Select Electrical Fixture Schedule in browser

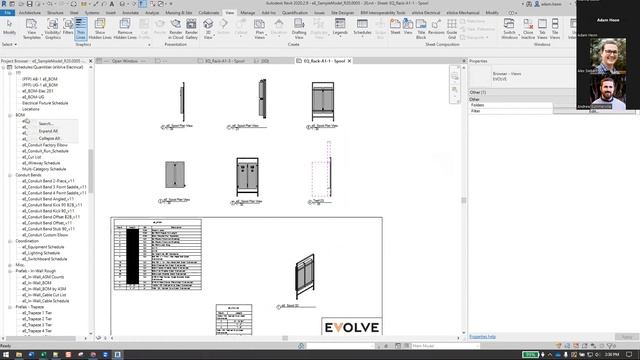pyautogui.click(x=45, y=103)
